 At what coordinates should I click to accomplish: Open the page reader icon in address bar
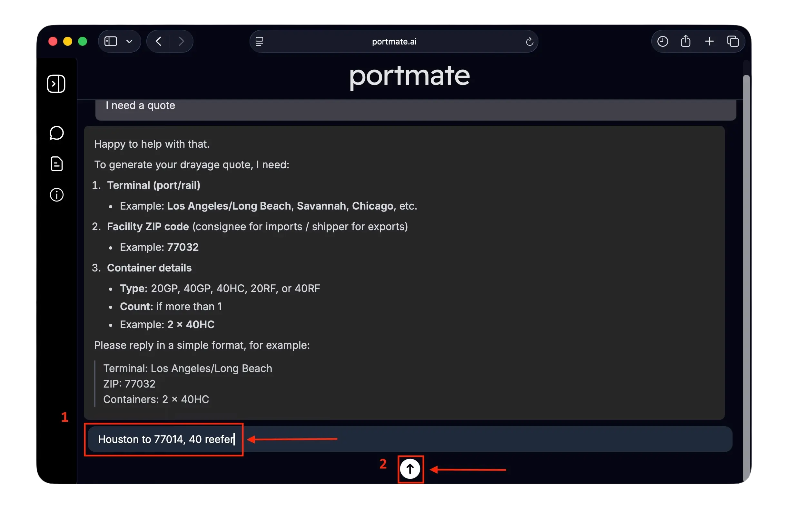click(x=260, y=41)
